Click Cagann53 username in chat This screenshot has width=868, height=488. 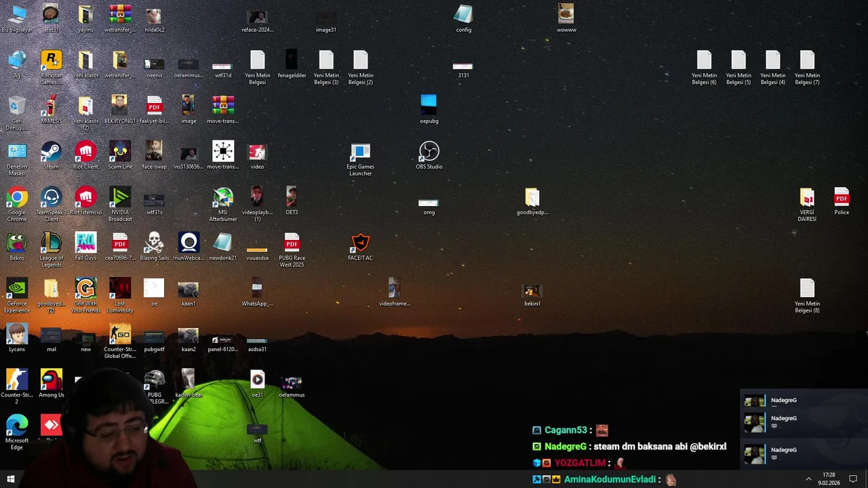coord(566,430)
